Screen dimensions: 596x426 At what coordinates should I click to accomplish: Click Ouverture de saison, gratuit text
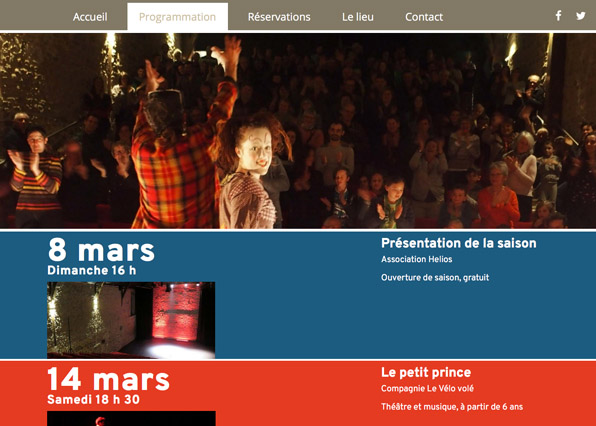pos(435,277)
